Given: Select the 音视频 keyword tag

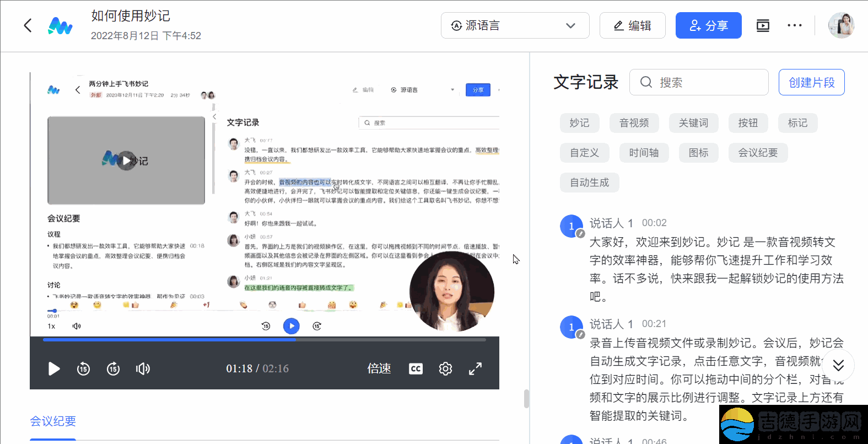Looking at the screenshot, I should pyautogui.click(x=634, y=123).
